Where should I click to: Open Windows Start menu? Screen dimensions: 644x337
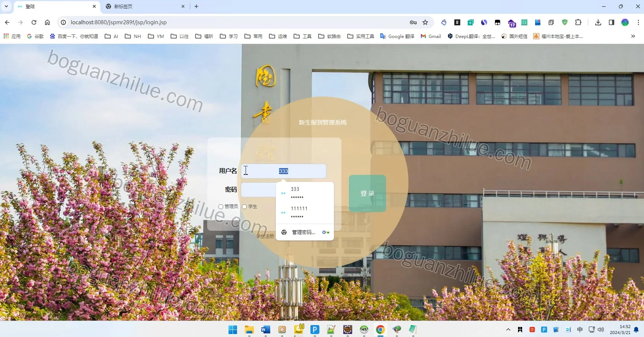(x=233, y=330)
